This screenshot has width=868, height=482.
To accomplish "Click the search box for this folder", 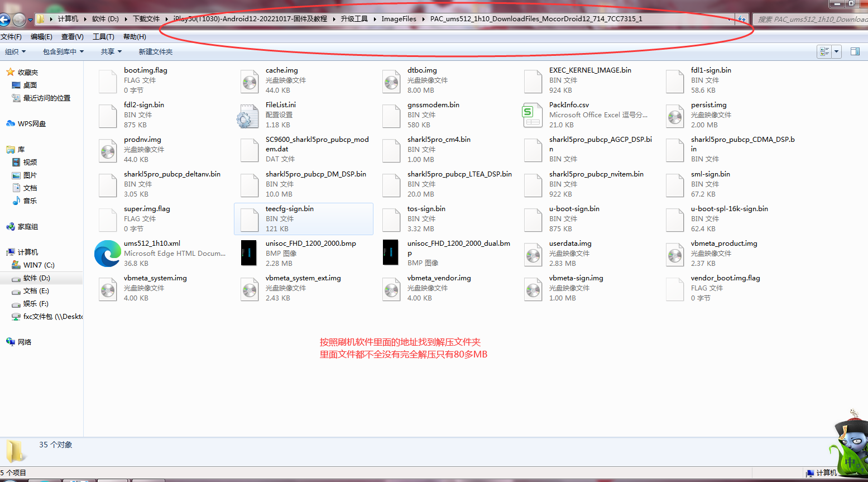I will pyautogui.click(x=809, y=19).
